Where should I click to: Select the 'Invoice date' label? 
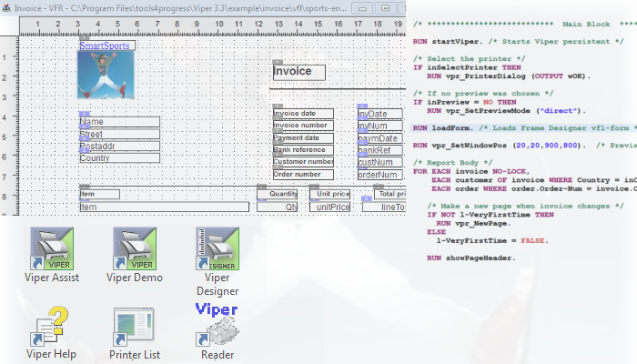click(x=303, y=114)
